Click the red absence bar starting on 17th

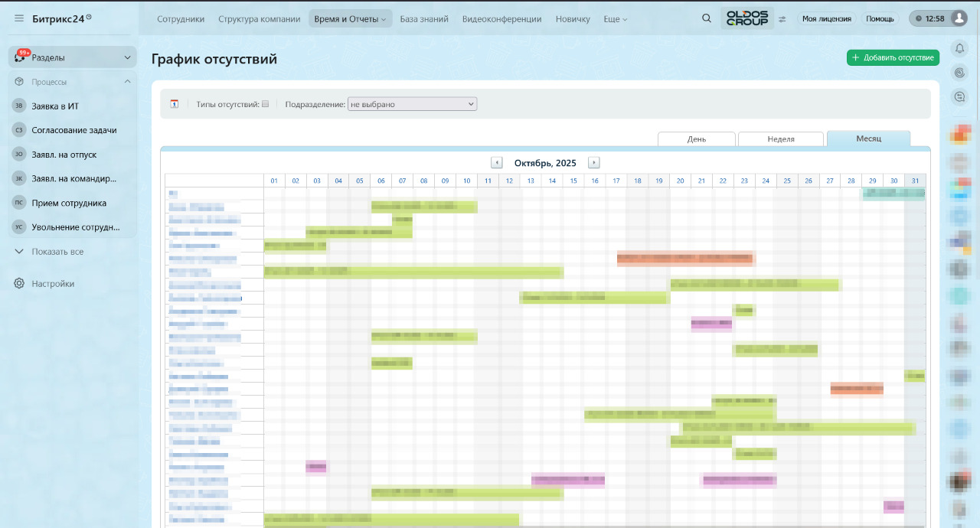686,259
